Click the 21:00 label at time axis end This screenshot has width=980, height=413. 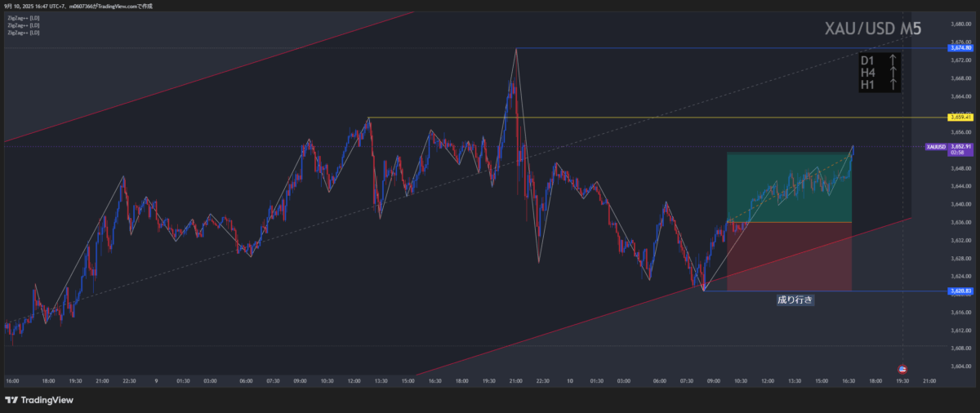(x=929, y=380)
